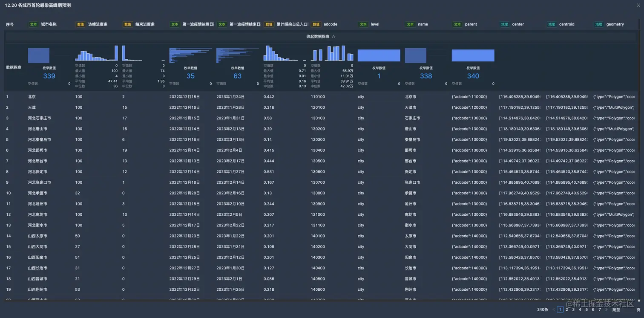The width and height of the screenshot is (644, 318).
Task: Click the 第一波疫情达峰日 bar chart
Action: pos(191,55)
